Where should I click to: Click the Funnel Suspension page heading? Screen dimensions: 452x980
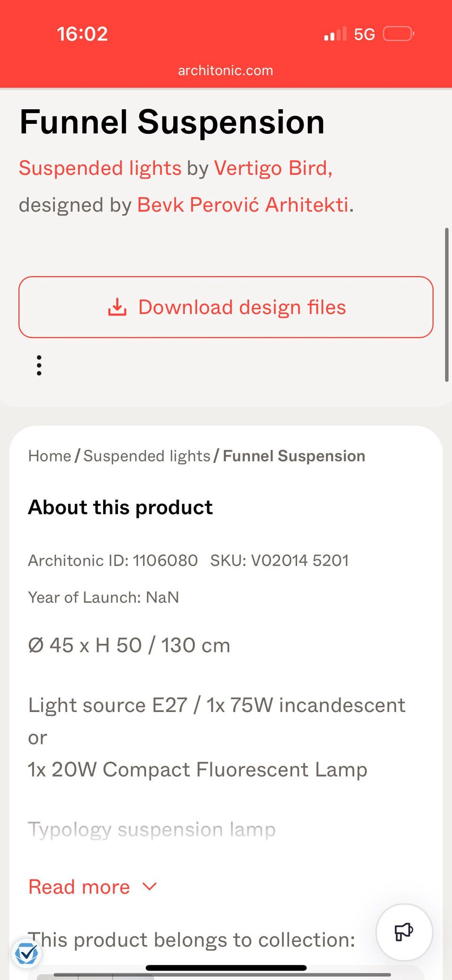[x=172, y=122]
